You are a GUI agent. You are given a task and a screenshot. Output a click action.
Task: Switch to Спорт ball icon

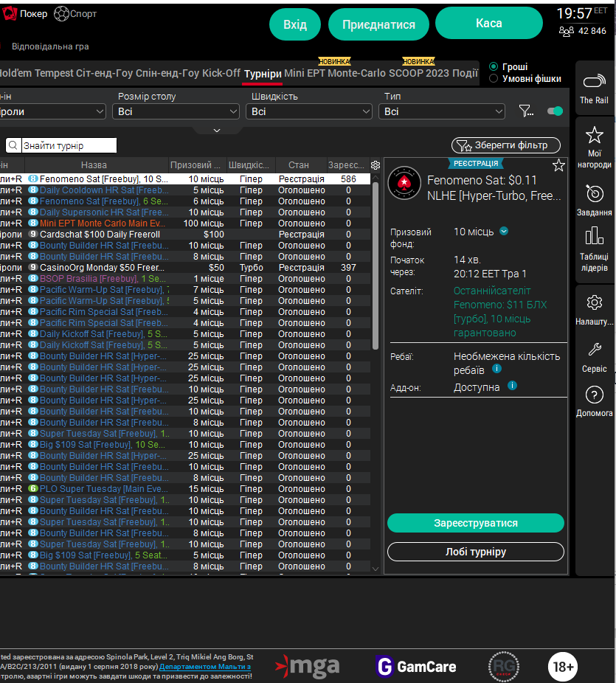[x=61, y=14]
